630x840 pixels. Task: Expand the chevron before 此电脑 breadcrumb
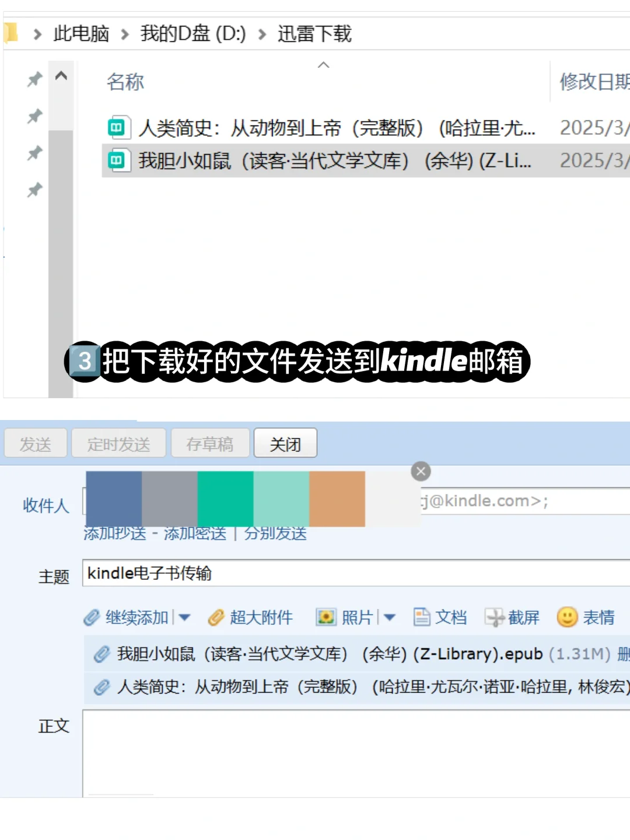pos(37,34)
